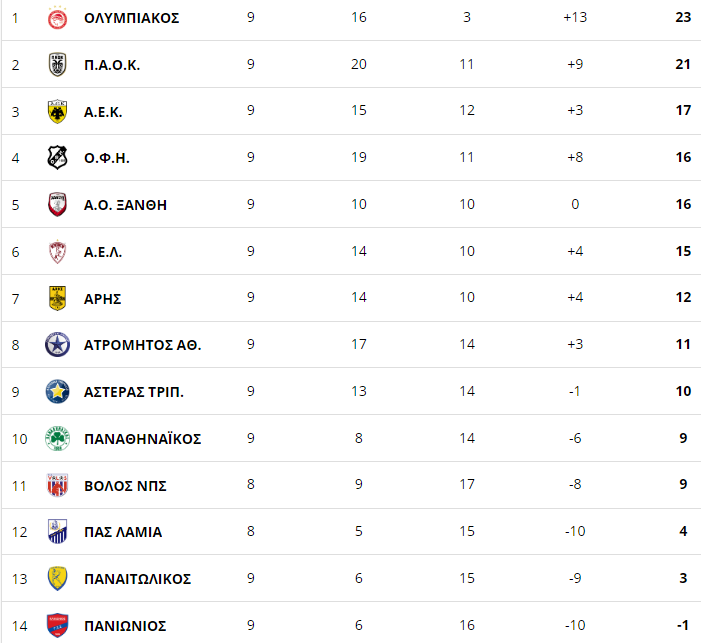This screenshot has width=701, height=643.
Task: Click the Α.Ε.Κ. yellow eagle crest
Action: coord(57,111)
